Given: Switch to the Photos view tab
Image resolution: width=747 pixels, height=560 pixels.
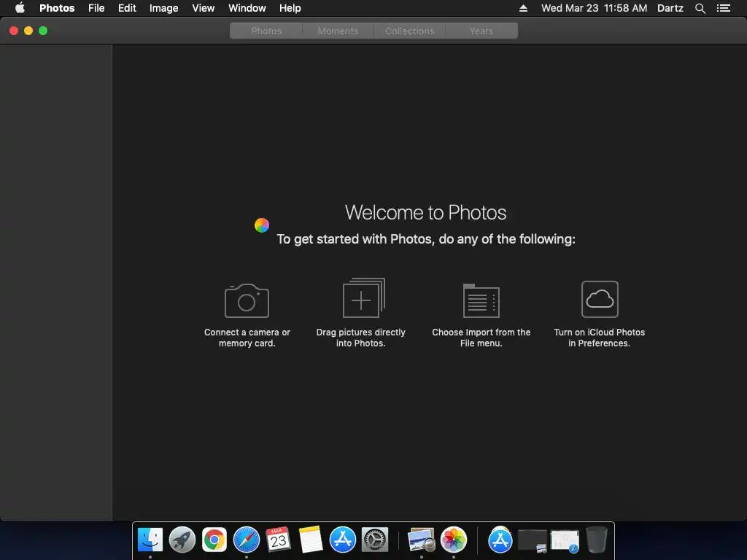Looking at the screenshot, I should 266,31.
